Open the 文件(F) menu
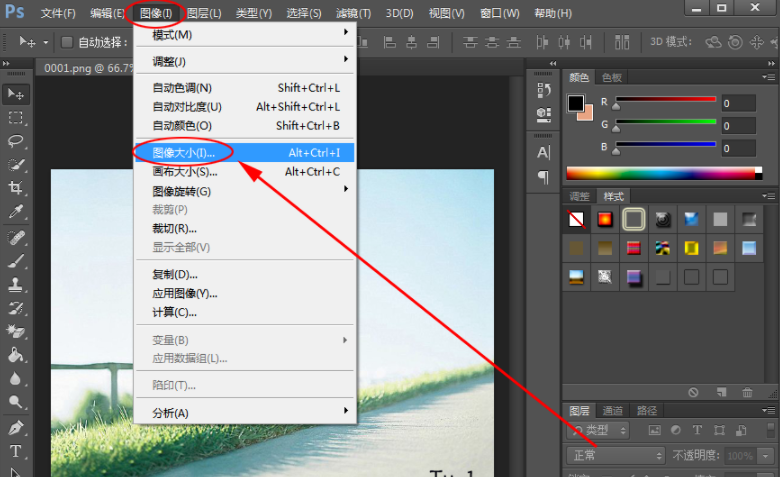The image size is (780, 477). click(58, 13)
